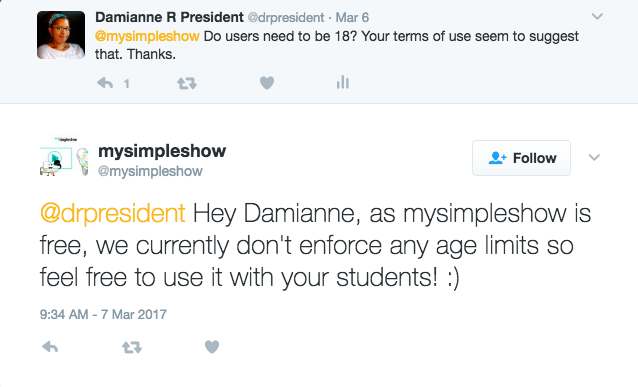Viewport: 638px width, 387px height.
Task: Visit the @drpresident handle in header
Action: pyautogui.click(x=286, y=17)
